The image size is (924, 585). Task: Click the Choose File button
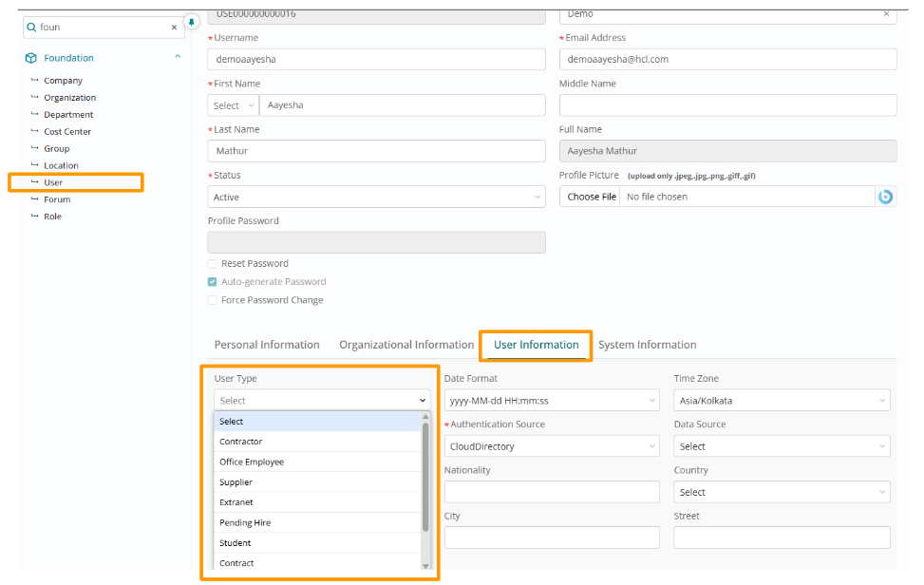pos(592,197)
